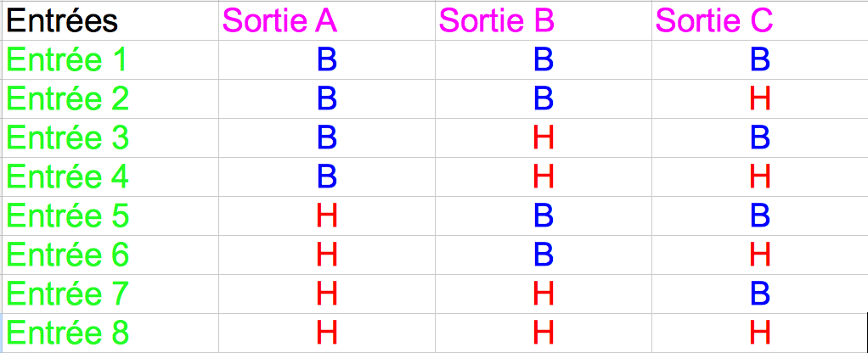
Task: Select Sortie B value for Entrée 6
Action: (544, 255)
